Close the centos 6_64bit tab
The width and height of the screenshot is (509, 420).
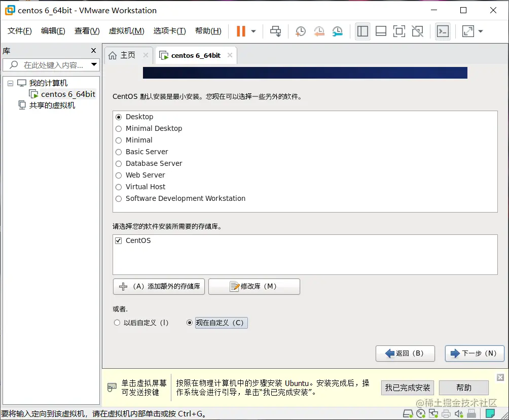230,55
